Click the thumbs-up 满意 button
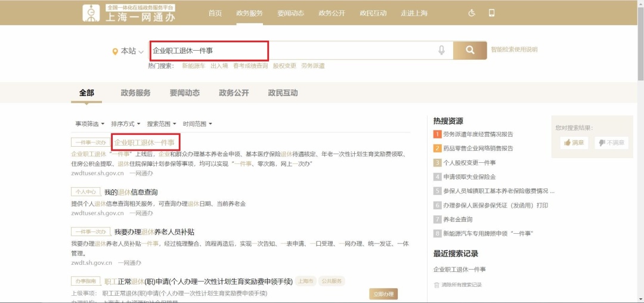This screenshot has height=303, width=644. [574, 143]
